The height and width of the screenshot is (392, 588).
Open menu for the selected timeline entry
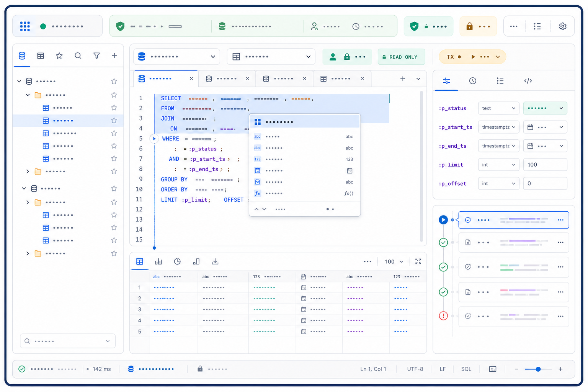(x=560, y=220)
